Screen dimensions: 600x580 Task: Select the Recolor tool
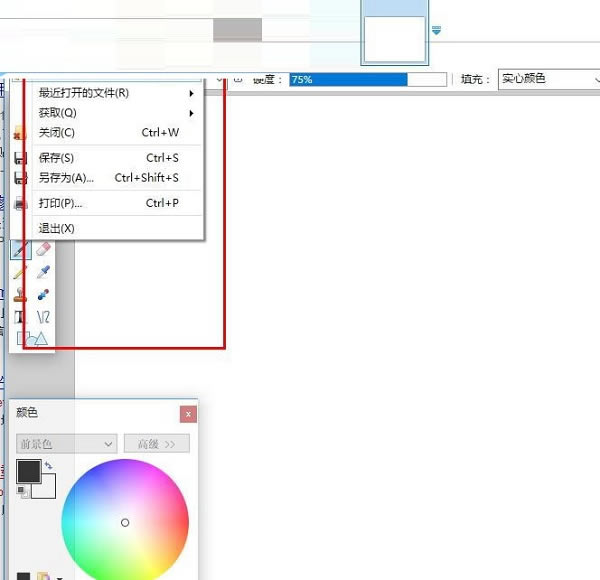click(x=43, y=295)
